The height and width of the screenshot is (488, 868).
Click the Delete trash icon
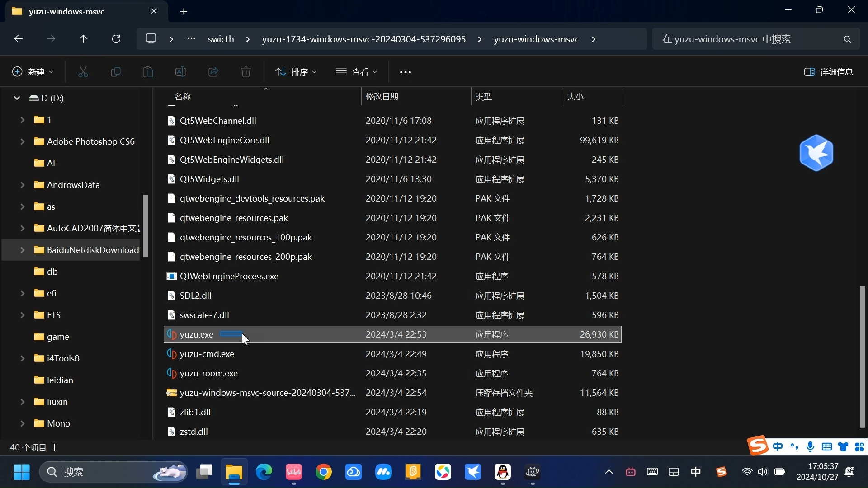click(246, 72)
